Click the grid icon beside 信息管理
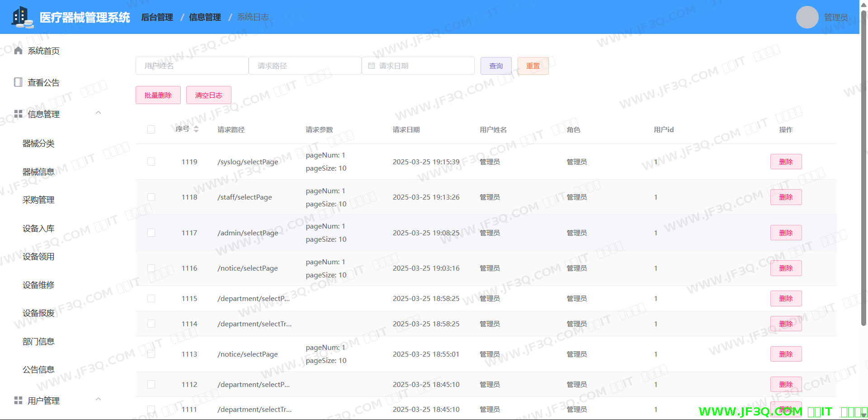 coord(18,114)
